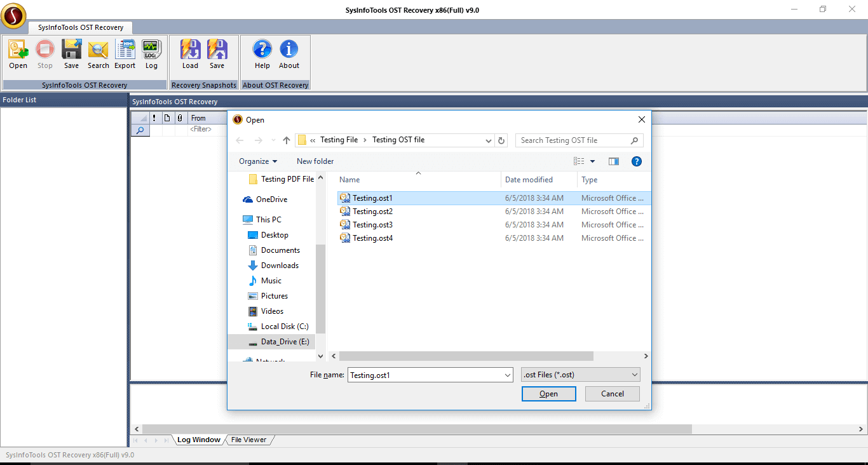Click the importance exclamation column header
This screenshot has height=465, width=868.
pyautogui.click(x=154, y=118)
